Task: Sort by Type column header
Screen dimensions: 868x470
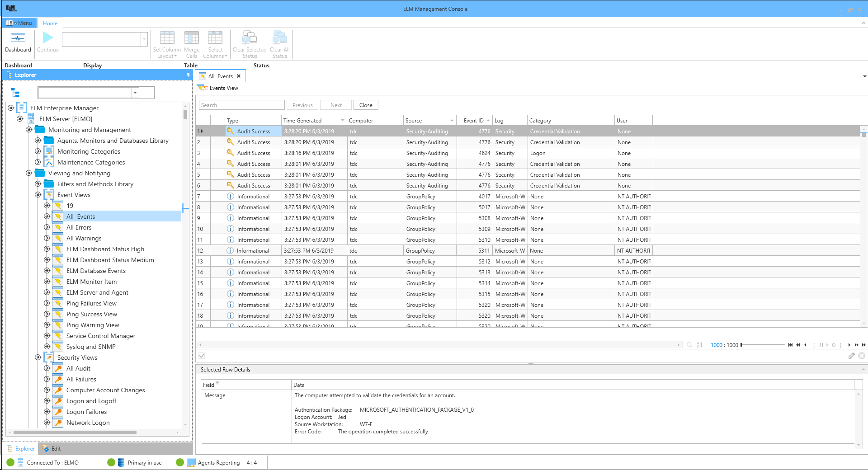Action: coord(253,120)
